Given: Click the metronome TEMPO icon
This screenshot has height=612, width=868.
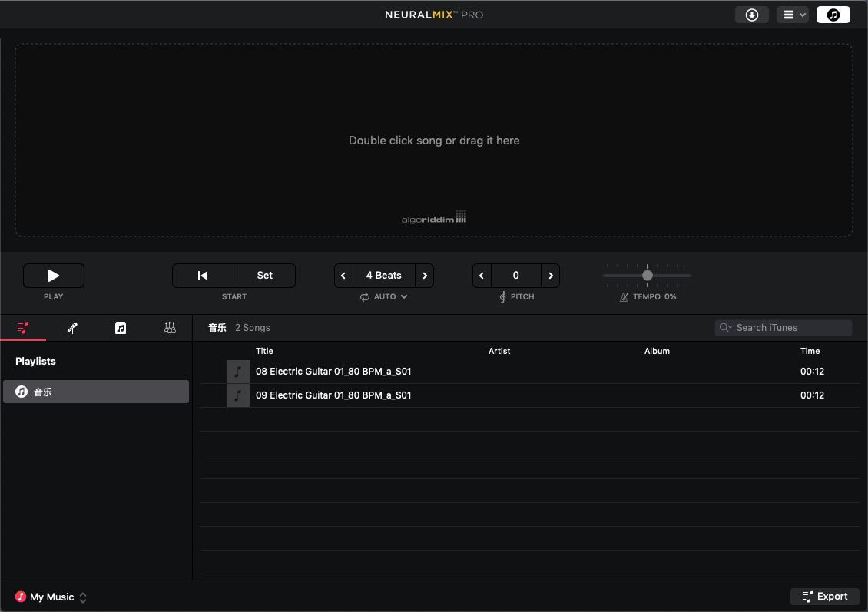Looking at the screenshot, I should pyautogui.click(x=624, y=297).
